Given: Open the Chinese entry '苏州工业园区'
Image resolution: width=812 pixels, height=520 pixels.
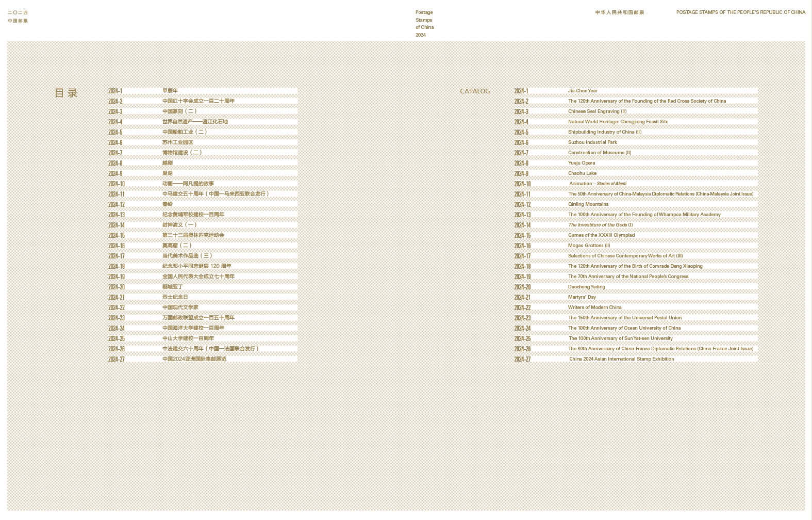Looking at the screenshot, I should pyautogui.click(x=177, y=142).
